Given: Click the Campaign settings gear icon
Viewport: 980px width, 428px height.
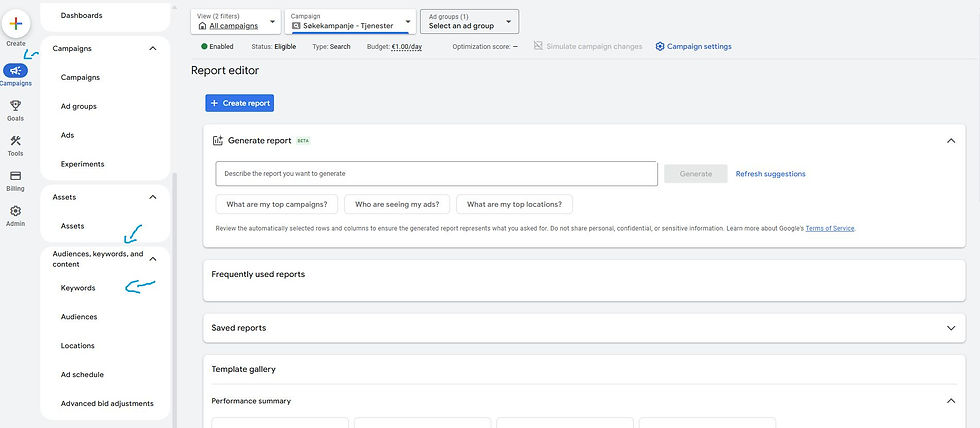Looking at the screenshot, I should click(660, 47).
